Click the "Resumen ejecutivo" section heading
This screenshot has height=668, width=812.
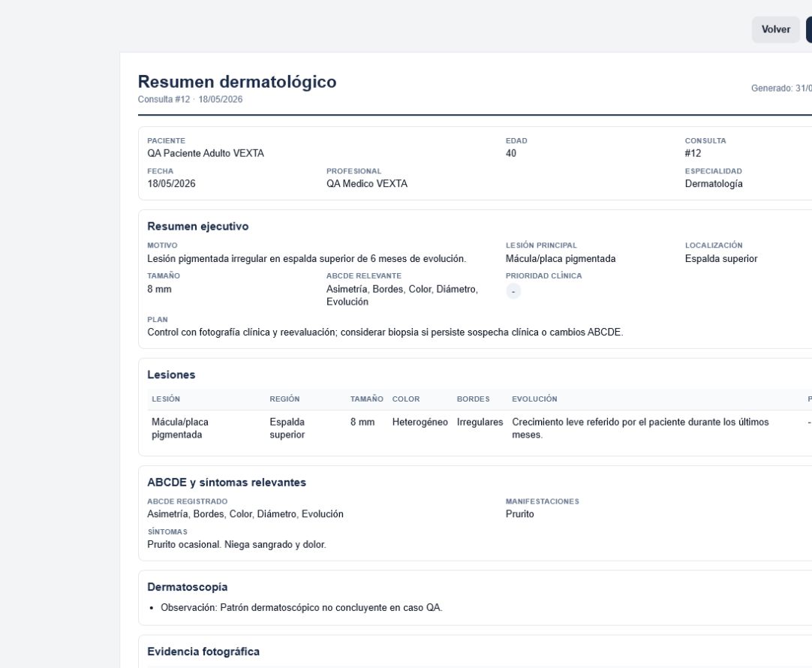pos(198,226)
